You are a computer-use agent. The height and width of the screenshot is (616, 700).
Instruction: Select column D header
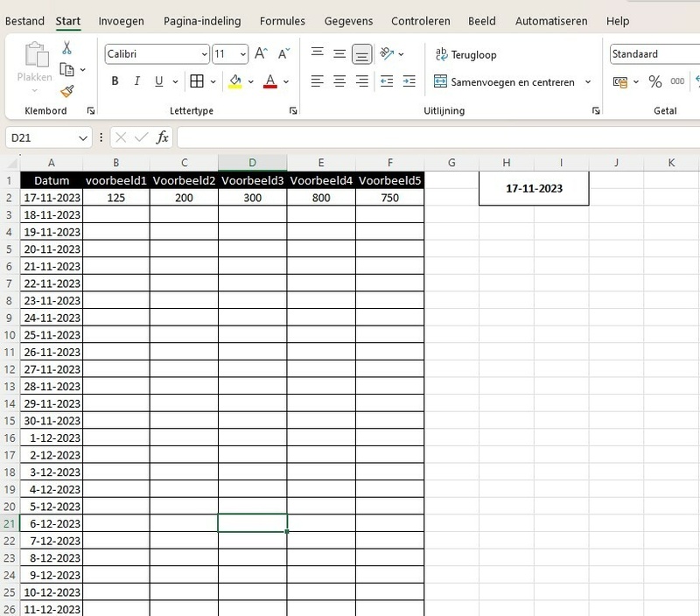253,163
